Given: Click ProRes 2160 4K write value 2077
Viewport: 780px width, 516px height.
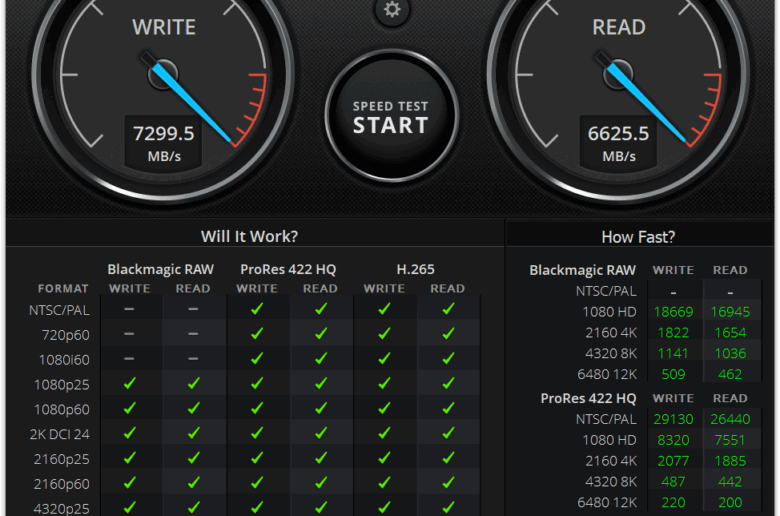Looking at the screenshot, I should (674, 461).
